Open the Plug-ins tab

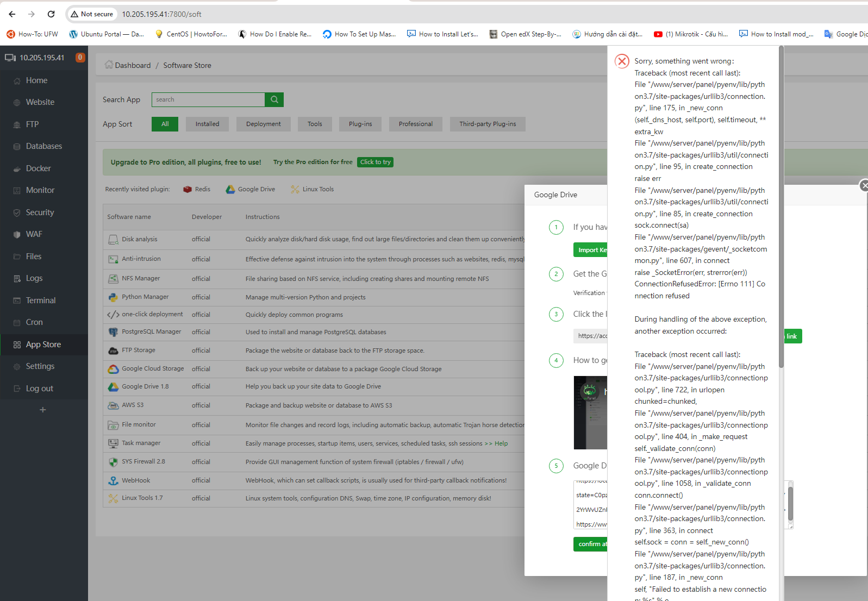point(360,124)
